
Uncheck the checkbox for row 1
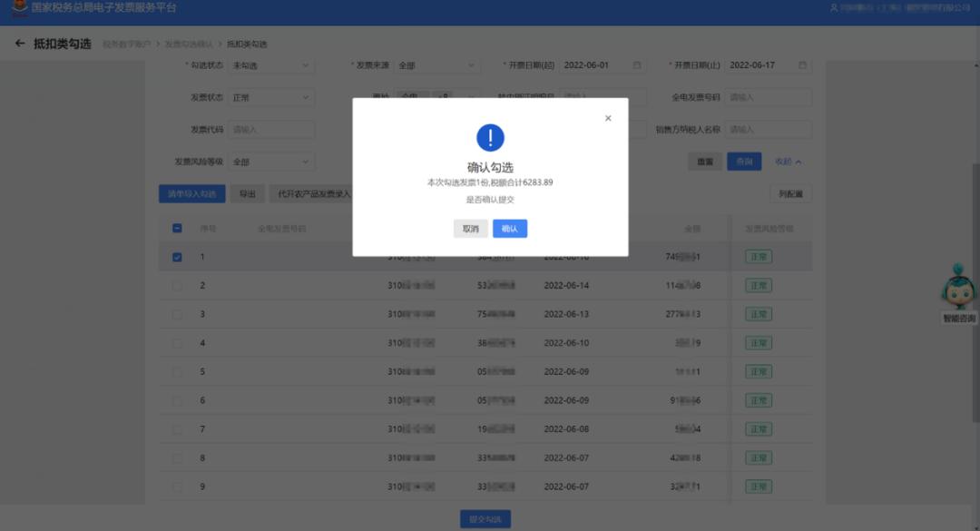(177, 257)
